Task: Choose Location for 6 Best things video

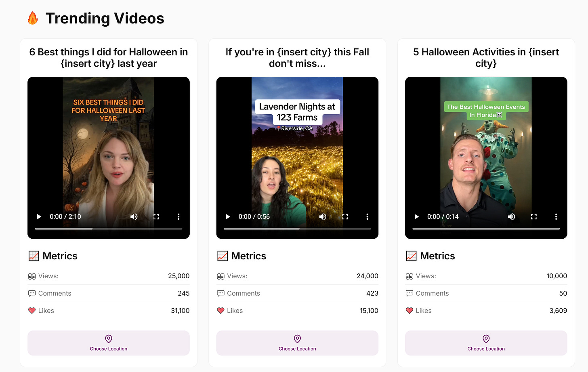Action: pos(109,343)
